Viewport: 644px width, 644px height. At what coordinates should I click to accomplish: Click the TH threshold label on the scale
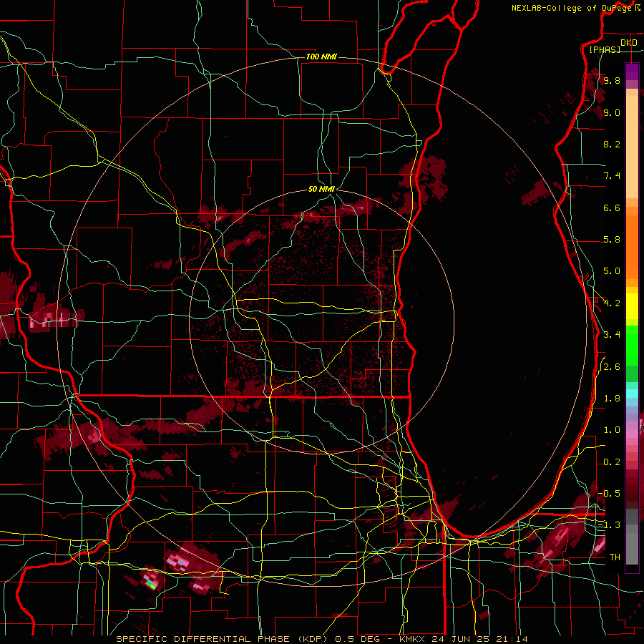(x=615, y=557)
